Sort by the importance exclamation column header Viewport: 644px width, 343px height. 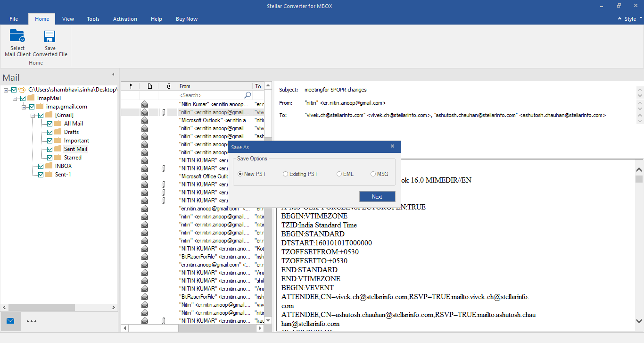131,86
